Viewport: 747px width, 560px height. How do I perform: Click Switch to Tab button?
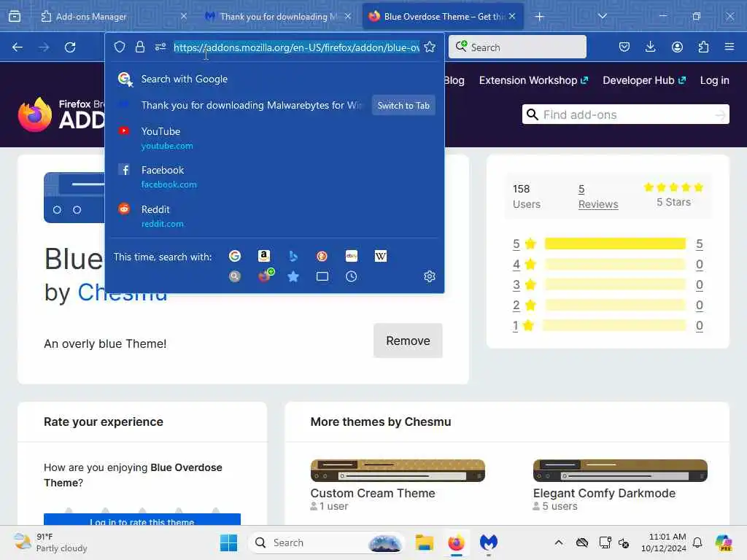click(x=403, y=106)
